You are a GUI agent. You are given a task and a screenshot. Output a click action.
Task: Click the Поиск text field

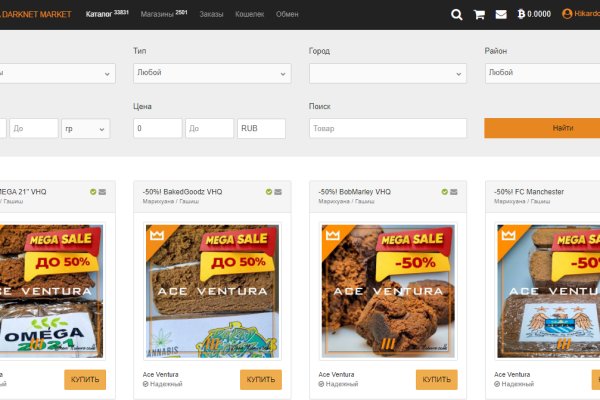point(388,129)
